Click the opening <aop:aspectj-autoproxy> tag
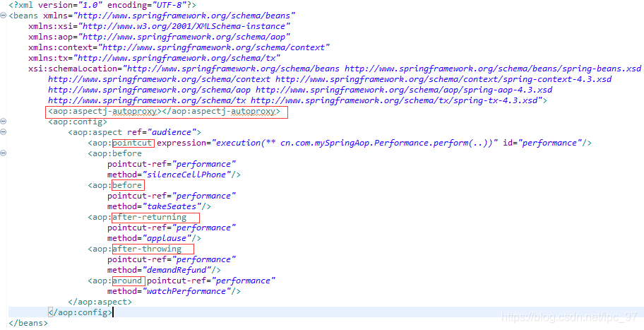Screen dimensions: 644x330 point(105,112)
